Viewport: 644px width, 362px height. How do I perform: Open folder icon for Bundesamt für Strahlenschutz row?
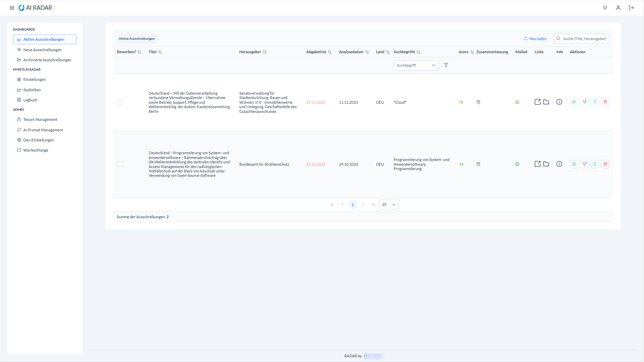(x=546, y=164)
